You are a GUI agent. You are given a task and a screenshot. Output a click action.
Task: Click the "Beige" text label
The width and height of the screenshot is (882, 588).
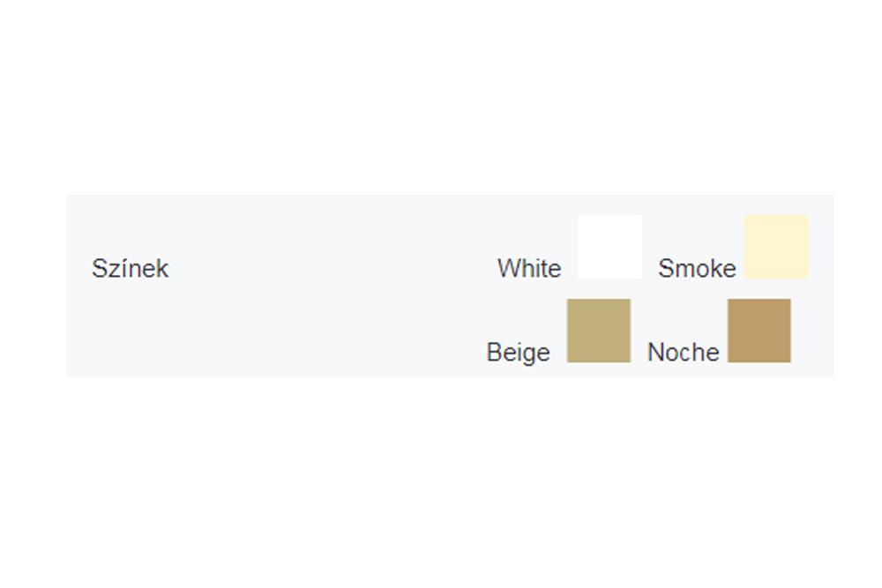(518, 353)
